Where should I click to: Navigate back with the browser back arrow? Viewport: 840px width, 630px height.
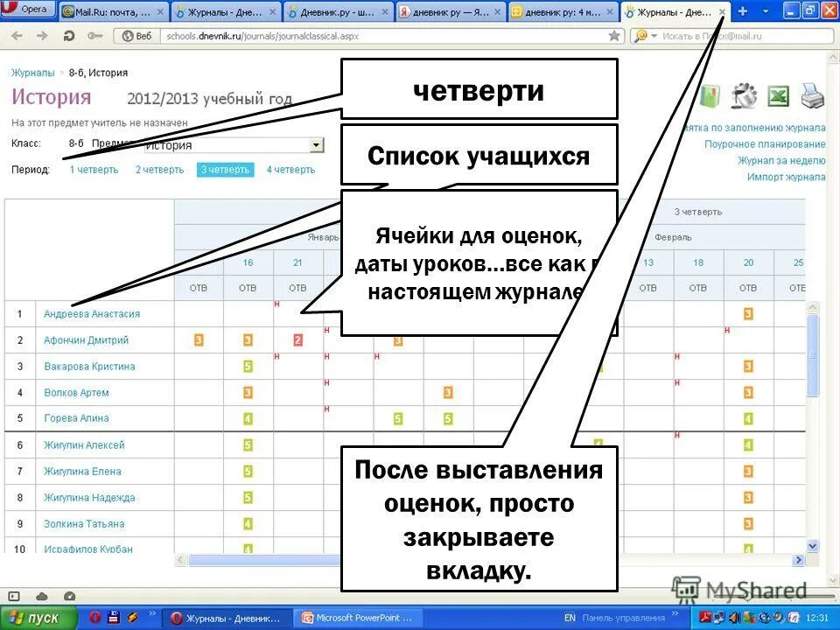pyautogui.click(x=17, y=36)
